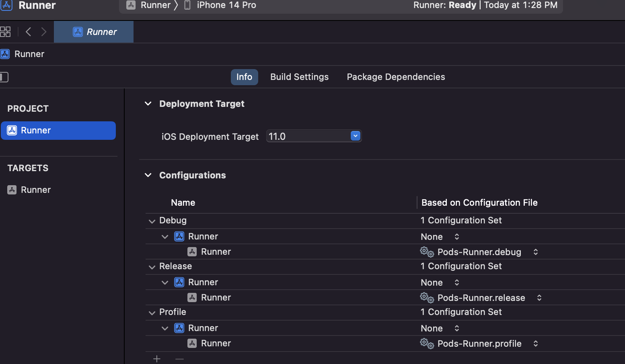Collapse the Release configuration row

pyautogui.click(x=152, y=267)
